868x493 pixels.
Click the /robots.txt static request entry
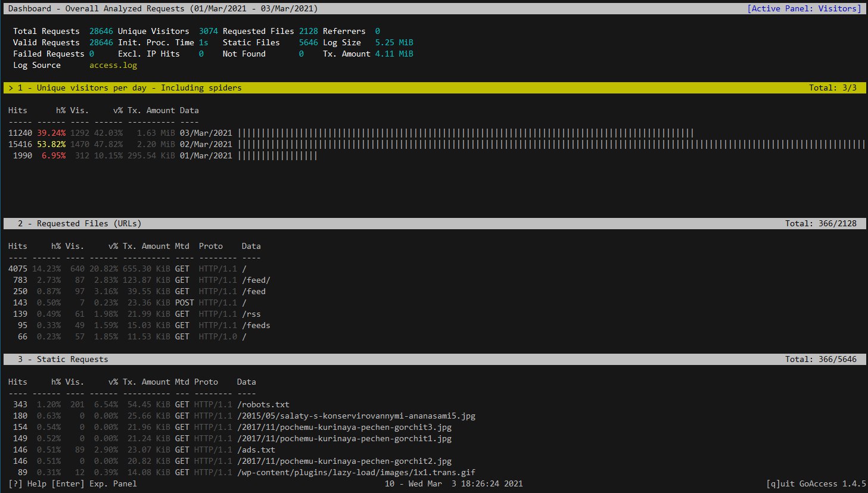click(x=263, y=404)
